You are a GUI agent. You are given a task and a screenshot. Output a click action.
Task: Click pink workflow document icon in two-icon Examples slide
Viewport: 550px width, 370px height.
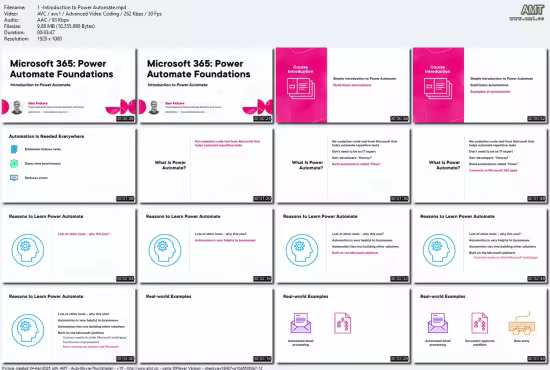tap(342, 323)
